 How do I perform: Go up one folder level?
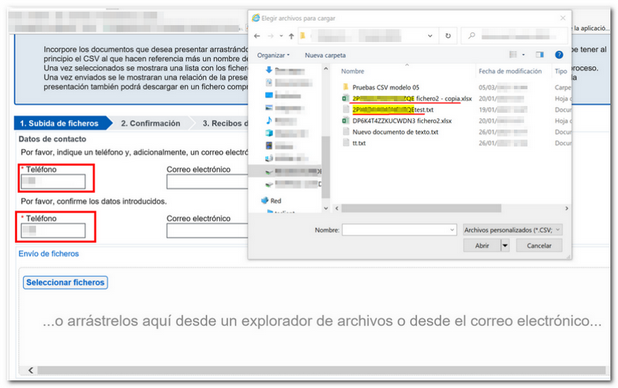coord(291,36)
